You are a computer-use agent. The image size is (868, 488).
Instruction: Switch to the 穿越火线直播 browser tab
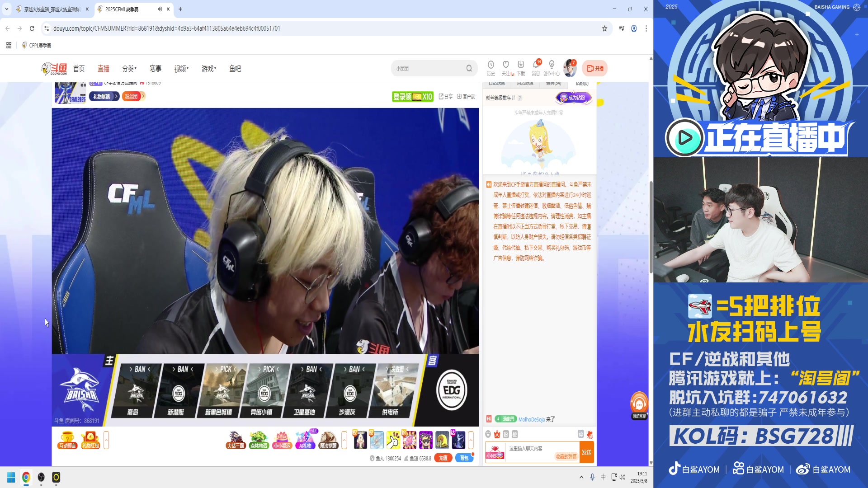50,9
